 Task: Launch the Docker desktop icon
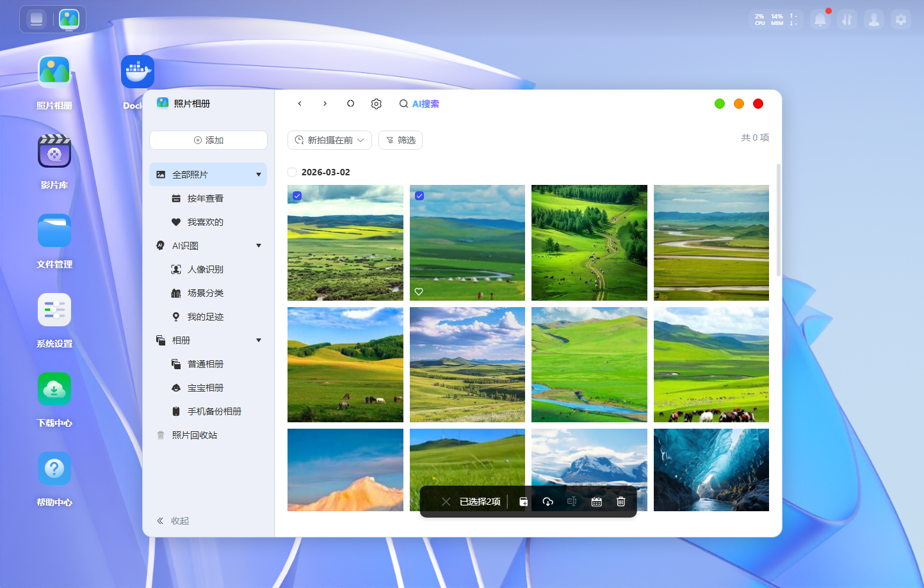point(137,72)
